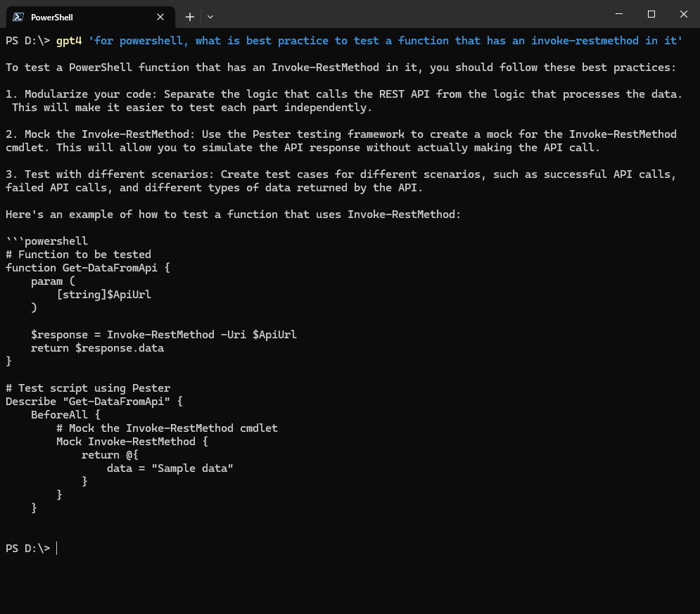Click '3. Test with different scenarios' line
Viewport: 700px width, 614px height.
pyautogui.click(x=341, y=174)
